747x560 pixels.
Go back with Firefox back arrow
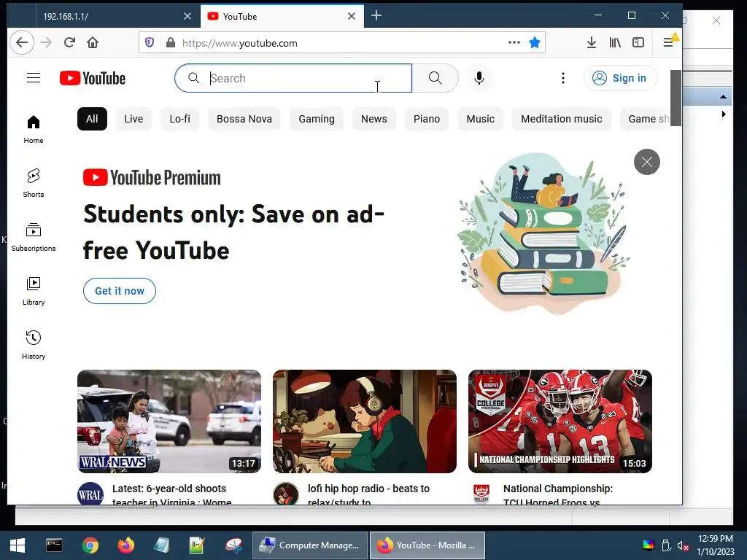pyautogui.click(x=22, y=43)
